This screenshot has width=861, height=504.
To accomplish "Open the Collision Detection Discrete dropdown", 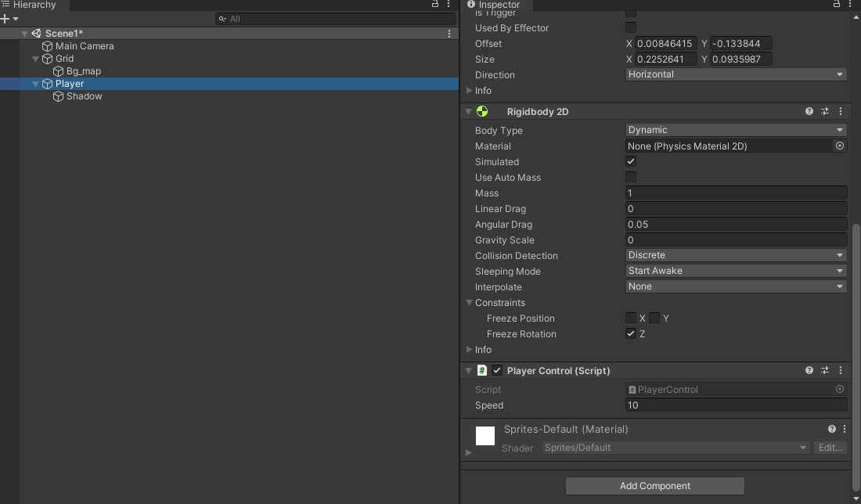I will (736, 255).
